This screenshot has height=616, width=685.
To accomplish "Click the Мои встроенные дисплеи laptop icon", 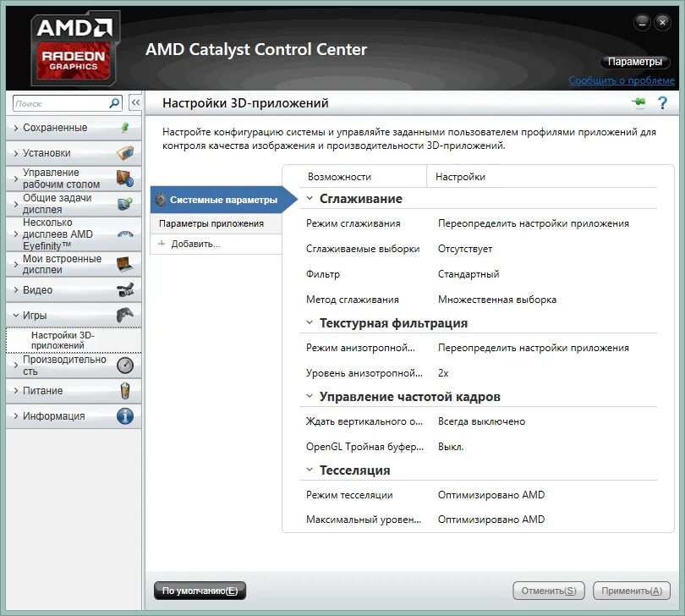I will (125, 264).
